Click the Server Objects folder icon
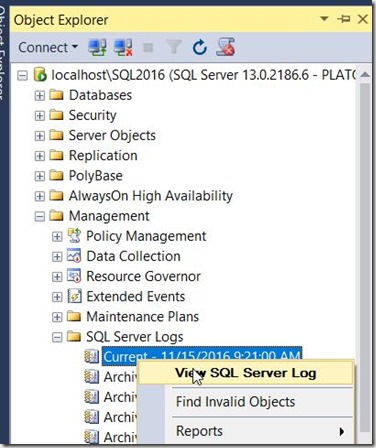Image resolution: width=376 pixels, height=448 pixels. point(56,135)
